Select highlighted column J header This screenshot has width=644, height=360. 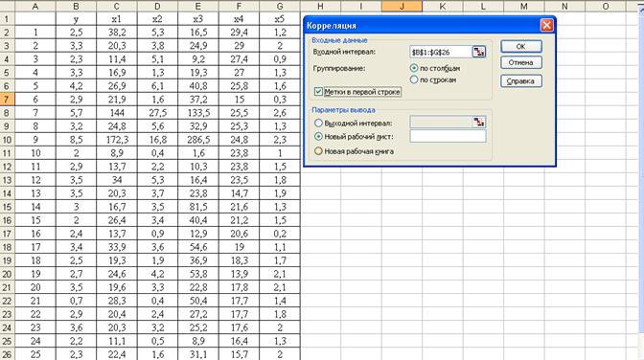(x=402, y=6)
